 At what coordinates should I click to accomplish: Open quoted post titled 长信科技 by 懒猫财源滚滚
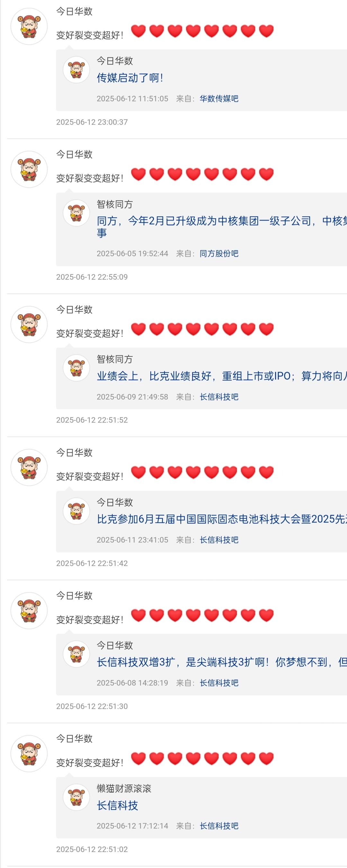[117, 806]
